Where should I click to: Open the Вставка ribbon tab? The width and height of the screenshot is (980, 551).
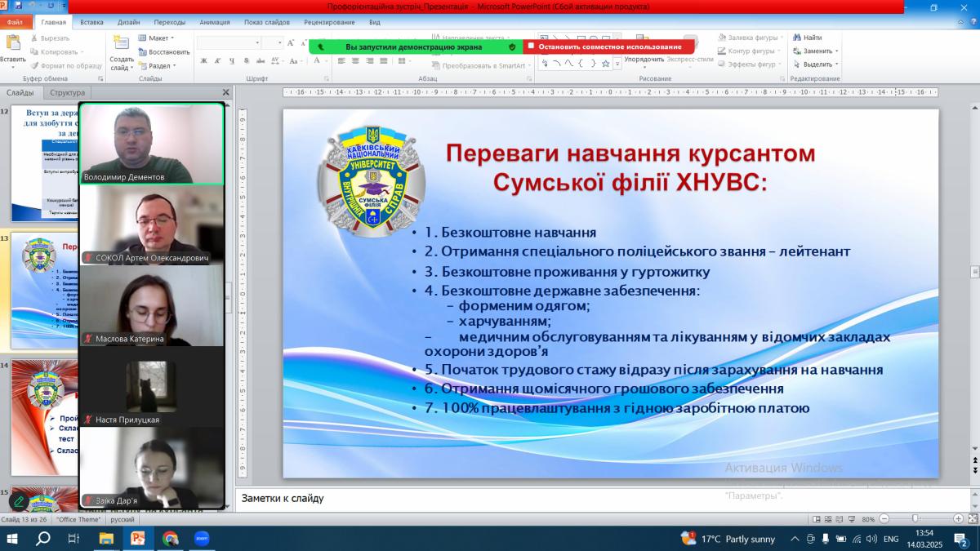click(x=91, y=23)
